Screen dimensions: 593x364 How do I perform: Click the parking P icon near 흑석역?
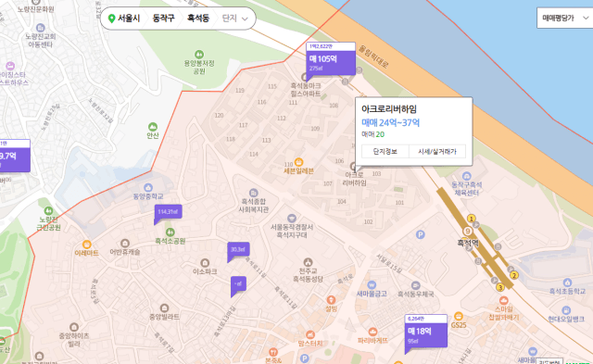point(420,234)
